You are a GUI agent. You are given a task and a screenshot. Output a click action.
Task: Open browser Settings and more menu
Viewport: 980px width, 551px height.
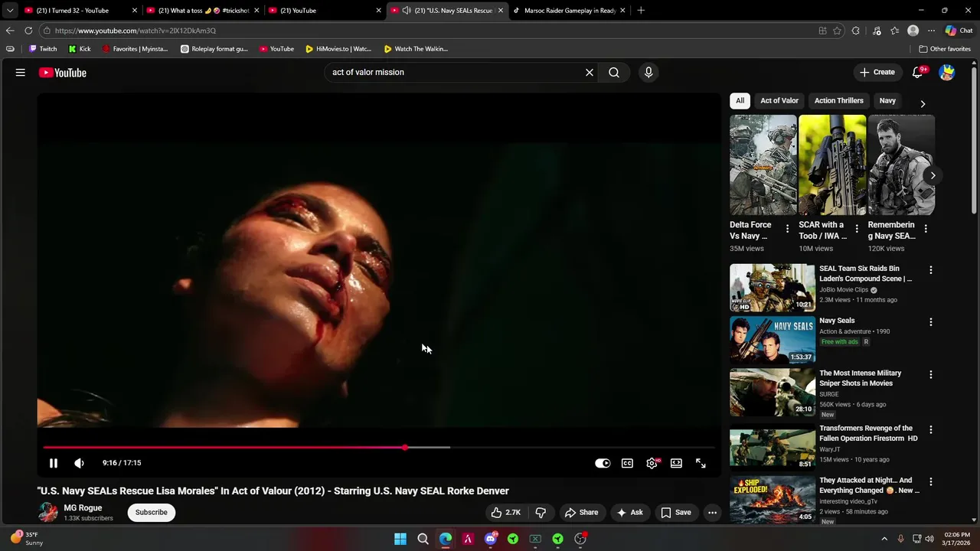931,31
